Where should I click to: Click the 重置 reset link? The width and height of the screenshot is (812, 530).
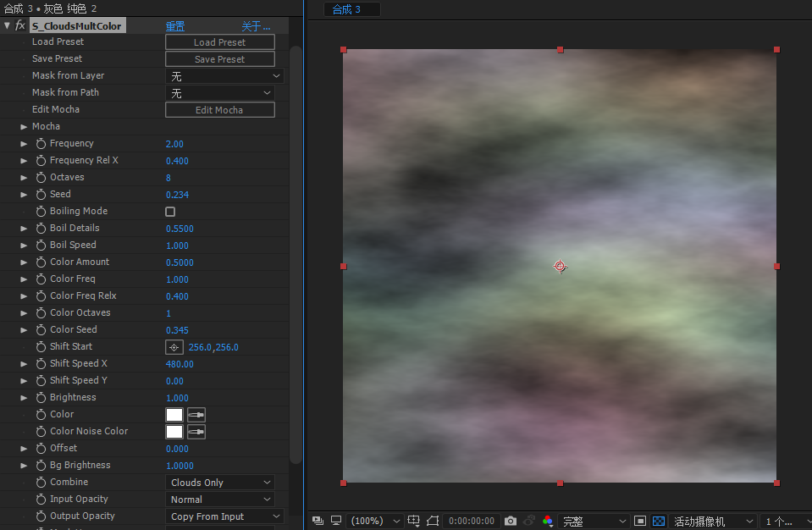coord(174,26)
